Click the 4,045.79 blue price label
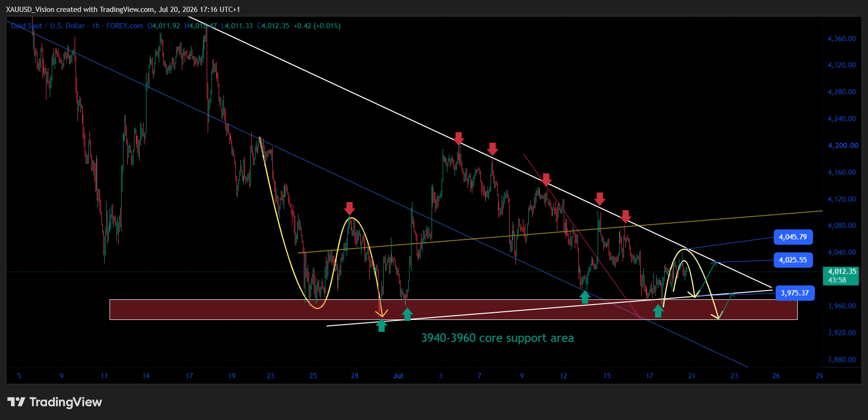Screen dimensions: 868x420 (793, 237)
